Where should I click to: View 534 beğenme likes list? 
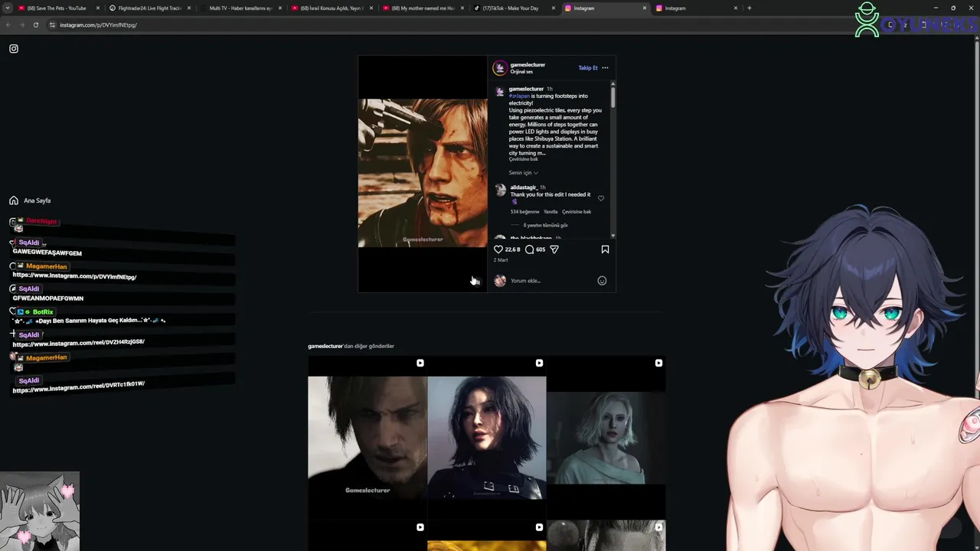[x=525, y=212]
